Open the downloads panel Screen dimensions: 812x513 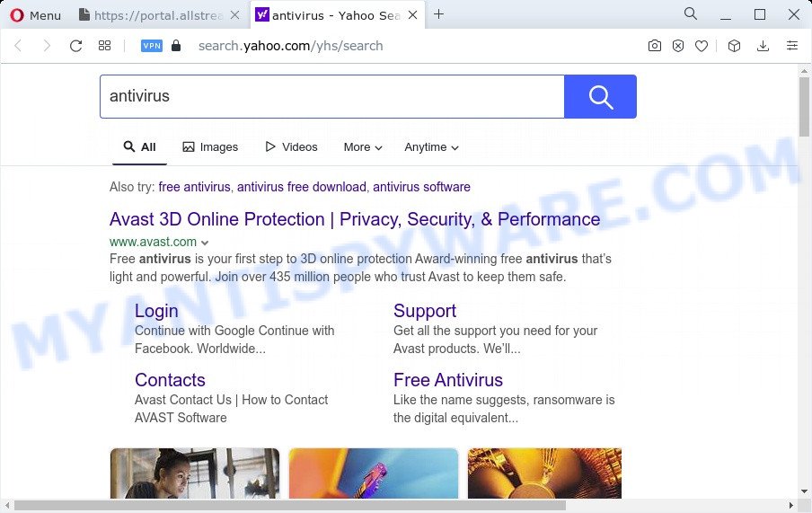[763, 46]
